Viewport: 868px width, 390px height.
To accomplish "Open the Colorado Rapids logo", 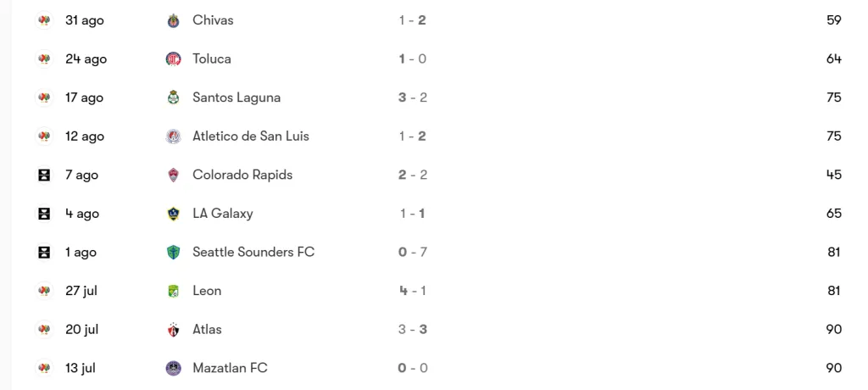I will (x=174, y=175).
